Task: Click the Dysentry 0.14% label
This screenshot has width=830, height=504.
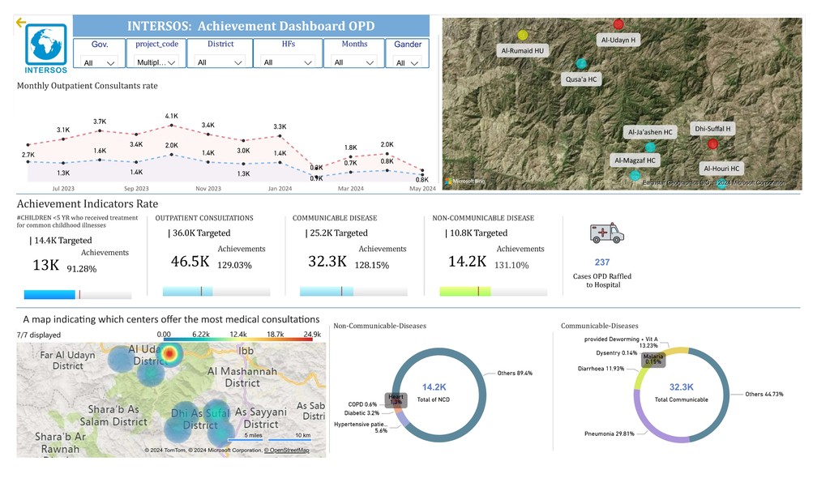Action: pos(617,353)
